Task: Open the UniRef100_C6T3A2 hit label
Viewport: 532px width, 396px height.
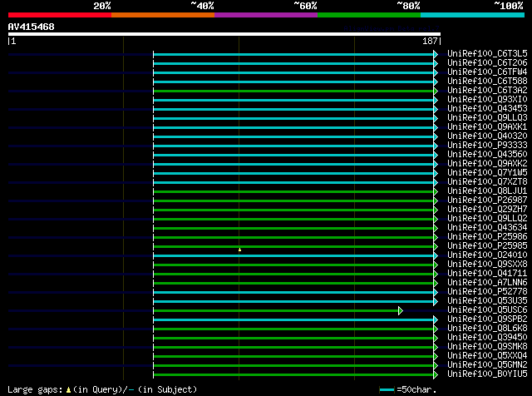Action: (487, 91)
